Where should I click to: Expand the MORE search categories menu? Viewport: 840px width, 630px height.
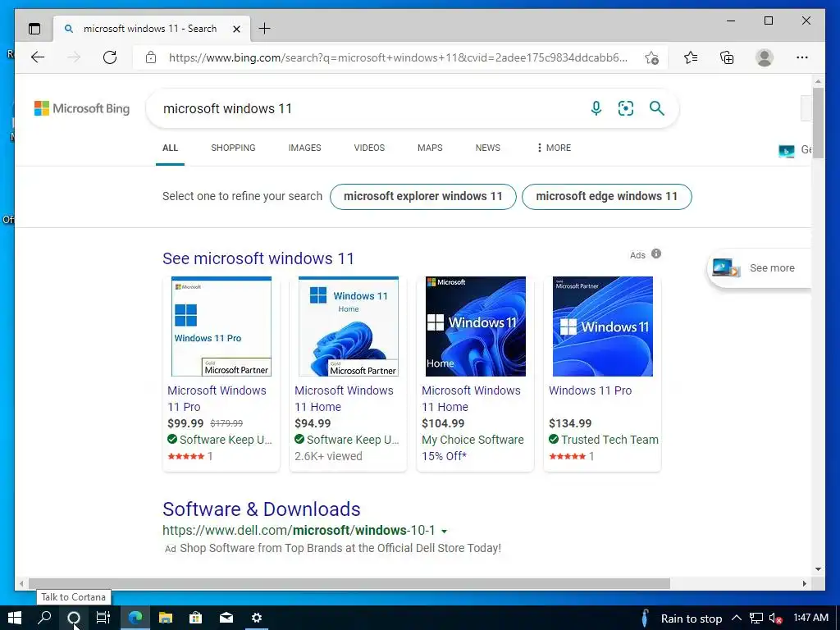click(x=554, y=148)
